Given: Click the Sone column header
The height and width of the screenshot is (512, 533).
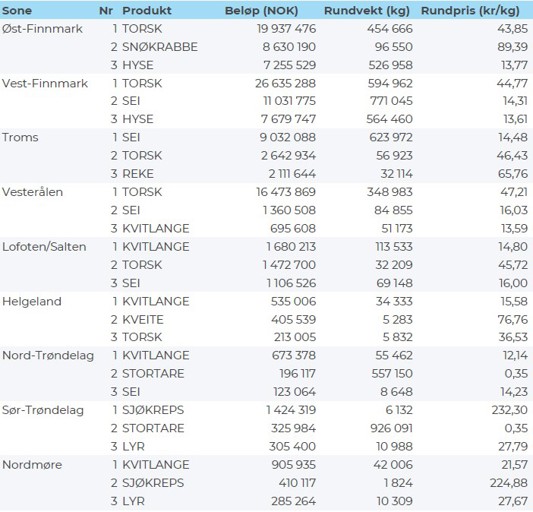Looking at the screenshot, I should (x=17, y=11).
